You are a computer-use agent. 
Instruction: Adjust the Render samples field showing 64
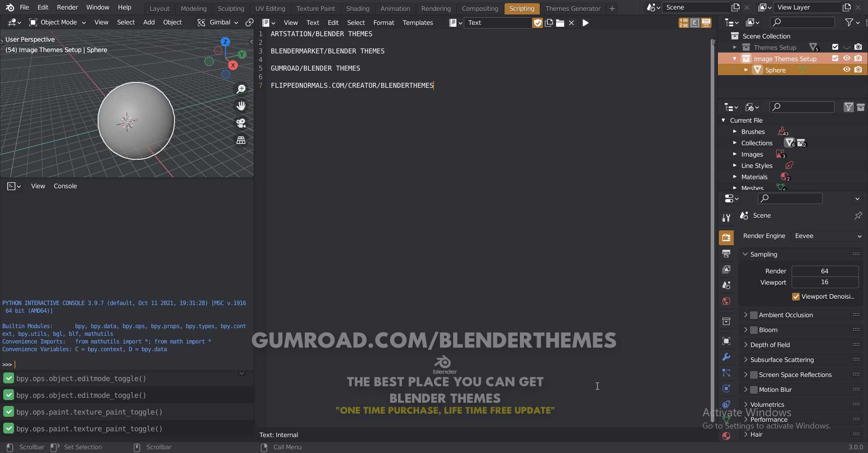click(x=825, y=271)
